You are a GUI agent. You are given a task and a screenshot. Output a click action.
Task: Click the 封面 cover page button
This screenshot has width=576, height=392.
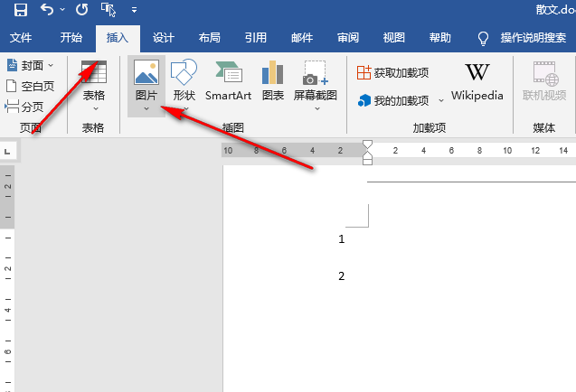25,66
